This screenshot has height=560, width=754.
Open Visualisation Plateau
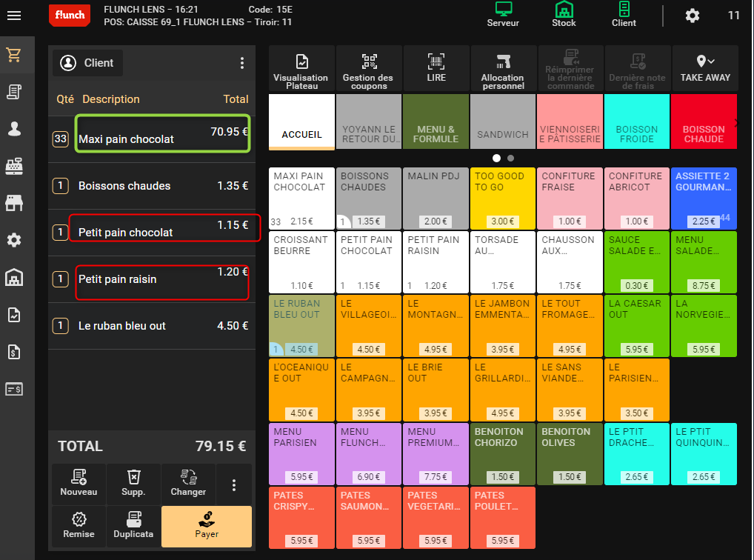301,68
